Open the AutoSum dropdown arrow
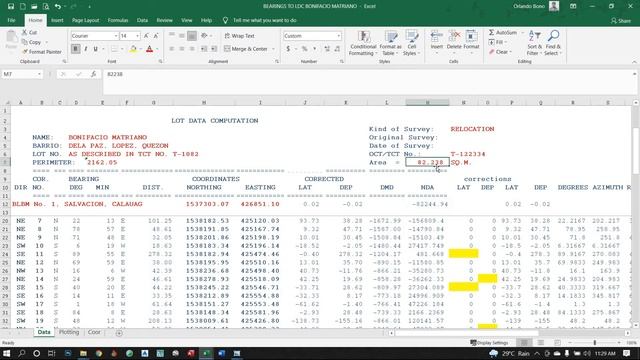The width and height of the screenshot is (640, 360). 522,32
